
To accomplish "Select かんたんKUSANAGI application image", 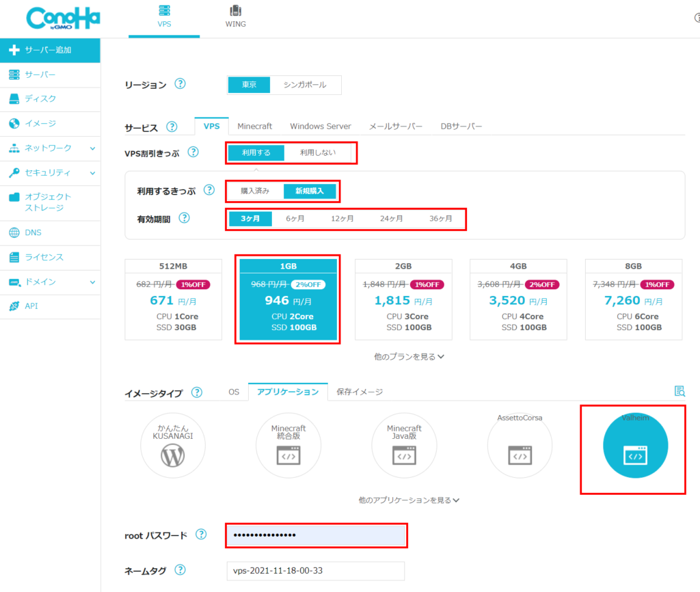I will (173, 446).
